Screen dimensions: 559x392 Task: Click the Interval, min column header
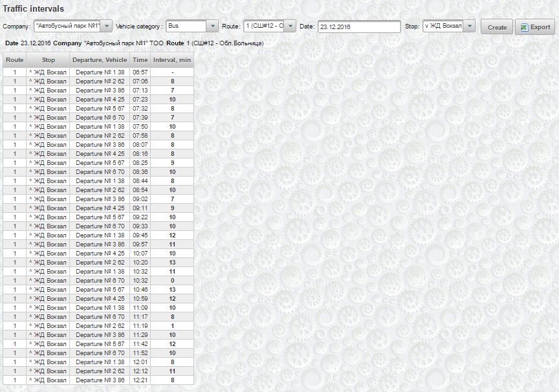point(172,60)
